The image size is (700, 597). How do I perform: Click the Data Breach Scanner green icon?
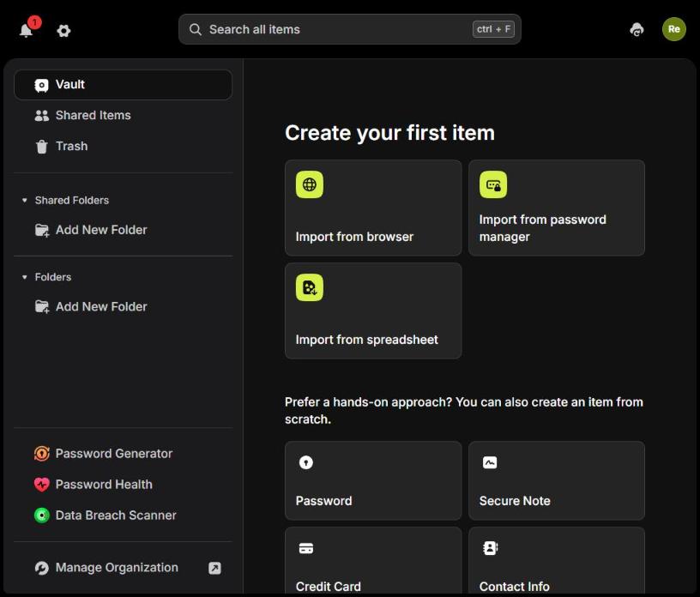(x=42, y=516)
